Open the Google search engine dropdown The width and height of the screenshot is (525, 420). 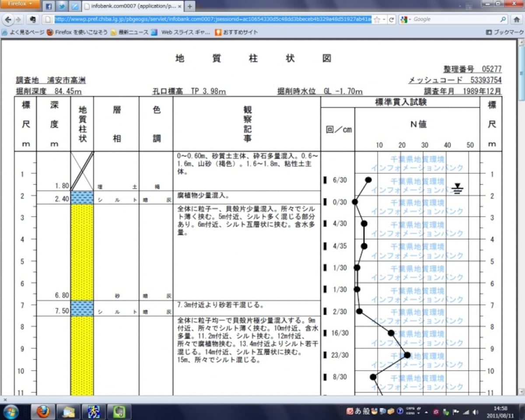(406, 19)
